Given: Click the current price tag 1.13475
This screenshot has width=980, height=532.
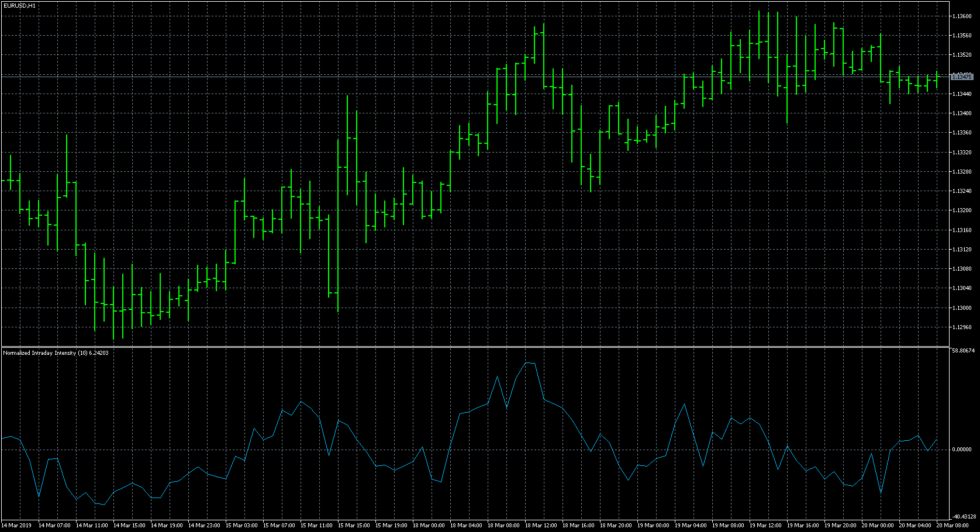Looking at the screenshot, I should pyautogui.click(x=962, y=77).
